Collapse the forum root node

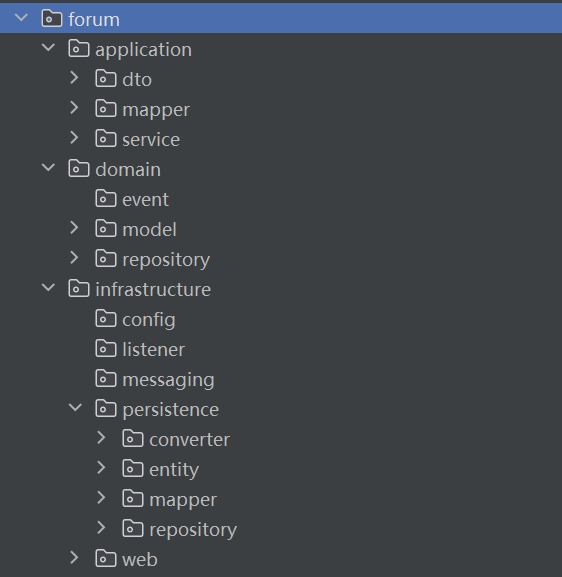click(x=21, y=17)
